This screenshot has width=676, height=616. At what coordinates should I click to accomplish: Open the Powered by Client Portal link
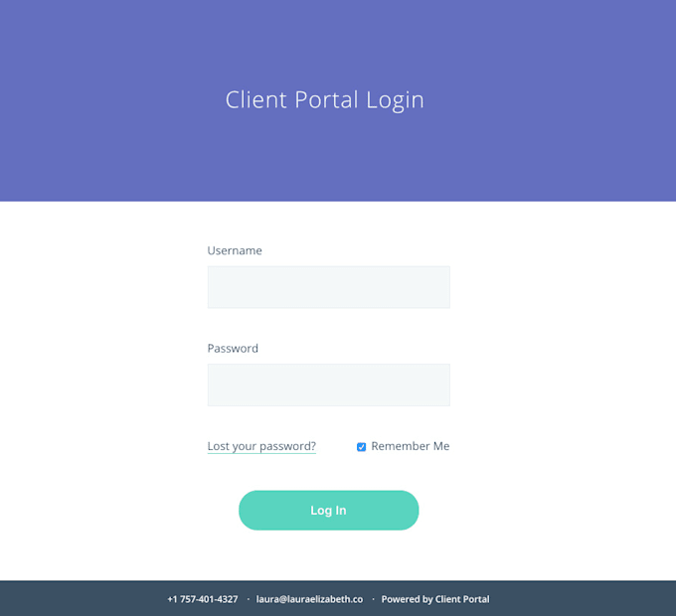(x=435, y=599)
